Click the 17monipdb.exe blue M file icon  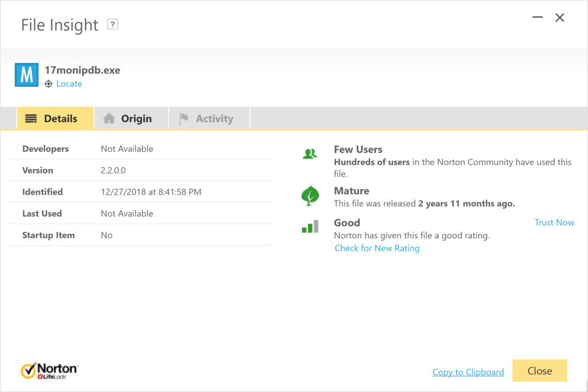click(27, 75)
